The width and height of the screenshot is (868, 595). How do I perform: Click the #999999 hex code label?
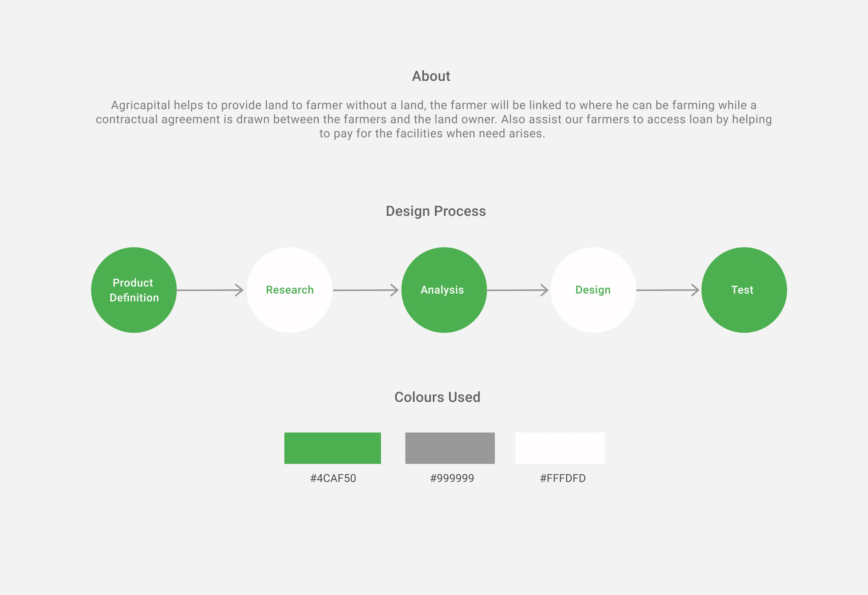[452, 478]
